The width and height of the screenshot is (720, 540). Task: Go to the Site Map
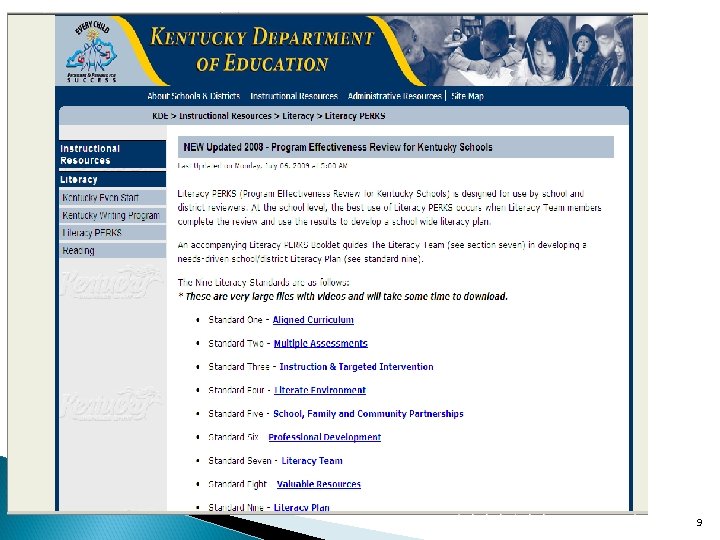(x=467, y=96)
